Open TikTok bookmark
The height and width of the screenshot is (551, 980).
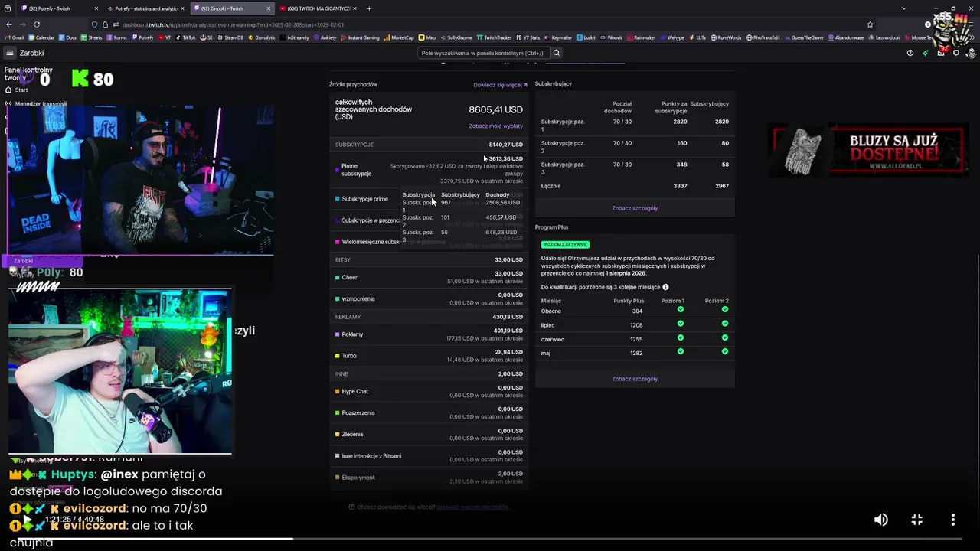click(x=185, y=37)
